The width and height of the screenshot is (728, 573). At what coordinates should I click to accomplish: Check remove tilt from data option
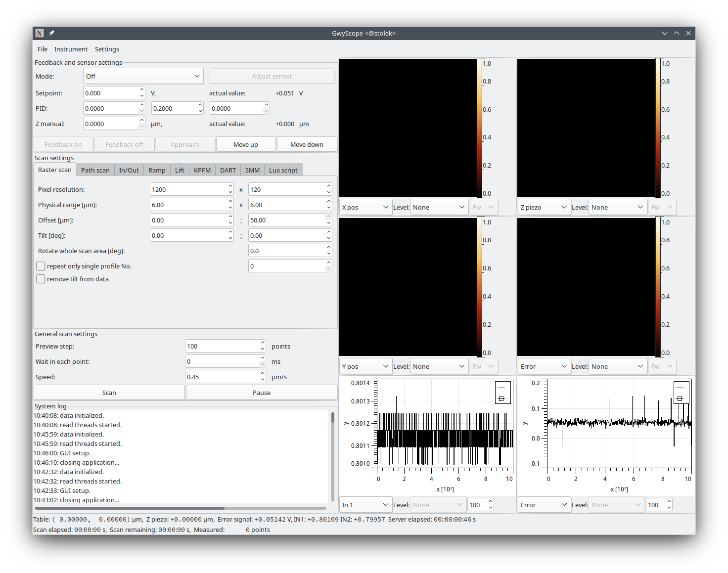click(x=41, y=279)
